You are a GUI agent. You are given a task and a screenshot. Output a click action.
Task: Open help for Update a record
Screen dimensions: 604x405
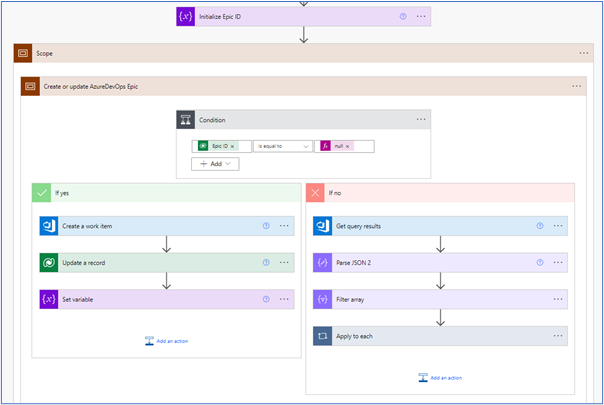click(266, 263)
